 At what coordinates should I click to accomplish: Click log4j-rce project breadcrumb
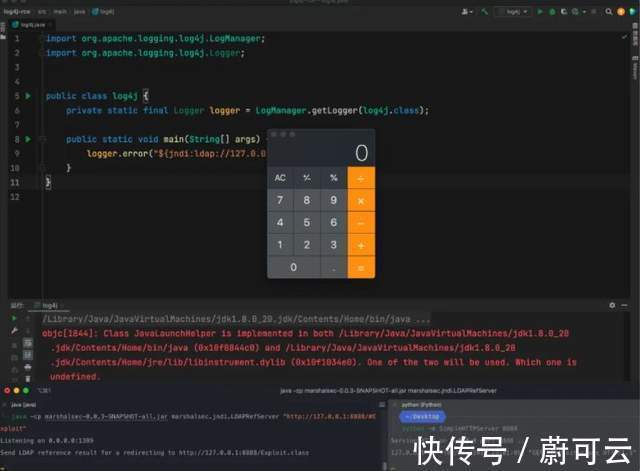point(17,12)
